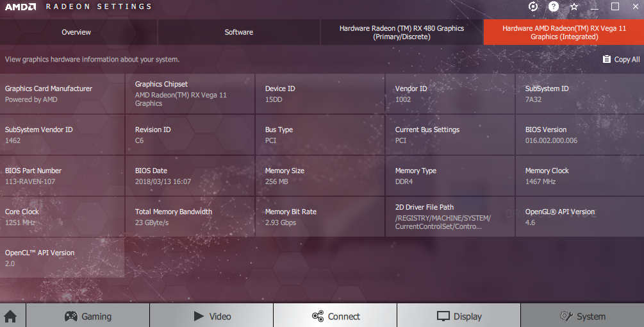The image size is (644, 327).
Task: Click the star favorites icon
Action: [x=574, y=6]
